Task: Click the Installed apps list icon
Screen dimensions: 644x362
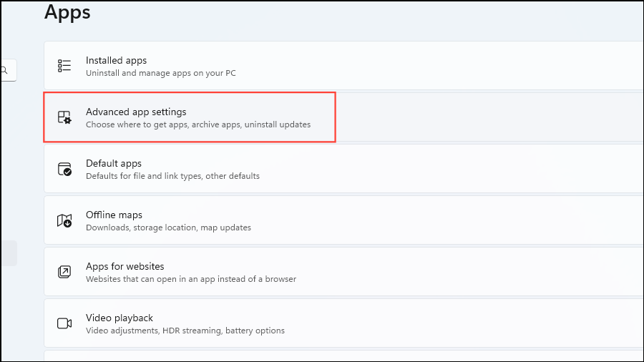Action: (x=64, y=66)
